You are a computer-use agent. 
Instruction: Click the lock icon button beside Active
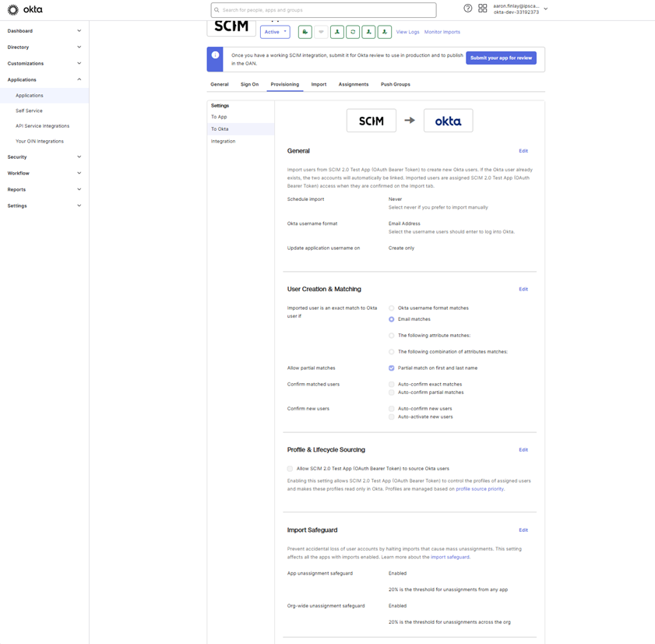pos(305,32)
